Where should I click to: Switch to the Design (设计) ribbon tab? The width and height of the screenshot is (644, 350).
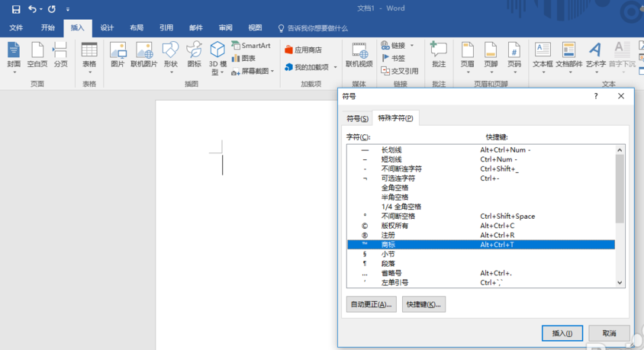click(107, 27)
